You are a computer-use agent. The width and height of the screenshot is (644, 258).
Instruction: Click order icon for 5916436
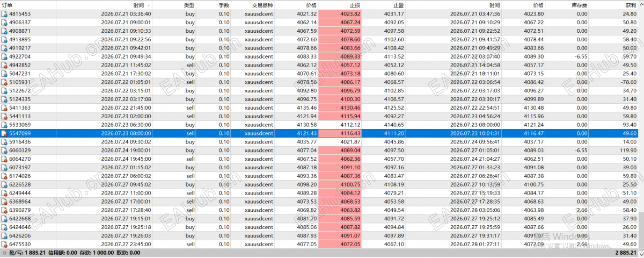[x=5, y=142]
